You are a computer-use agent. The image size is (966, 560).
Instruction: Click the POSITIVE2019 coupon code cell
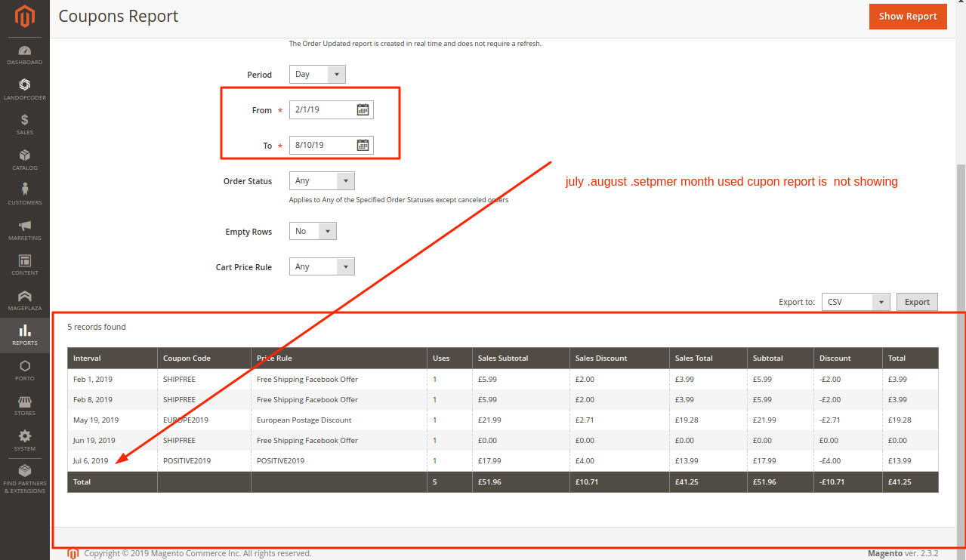(x=204, y=460)
